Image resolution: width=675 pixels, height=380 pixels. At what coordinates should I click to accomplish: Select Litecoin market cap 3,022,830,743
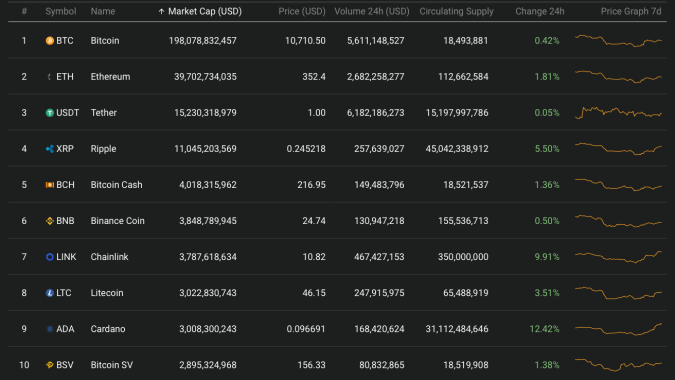point(208,293)
